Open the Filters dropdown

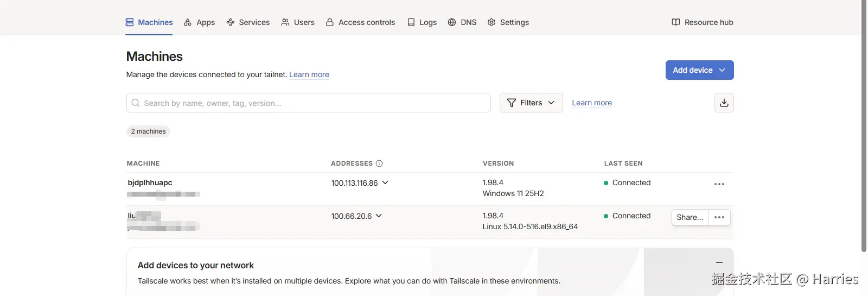click(531, 103)
